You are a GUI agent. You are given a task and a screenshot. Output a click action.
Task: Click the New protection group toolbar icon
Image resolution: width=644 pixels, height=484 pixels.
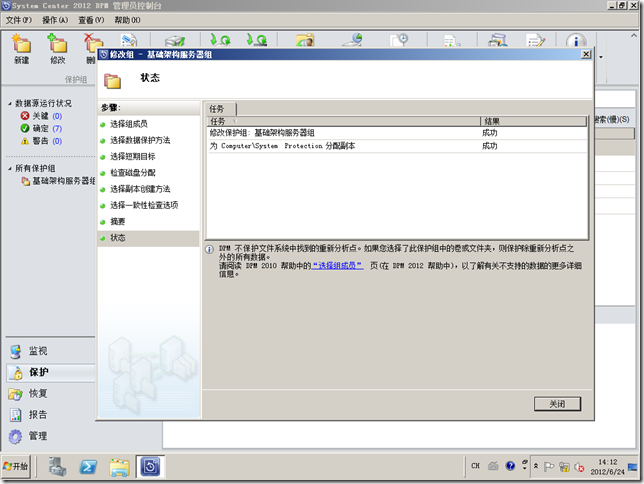[x=21, y=44]
